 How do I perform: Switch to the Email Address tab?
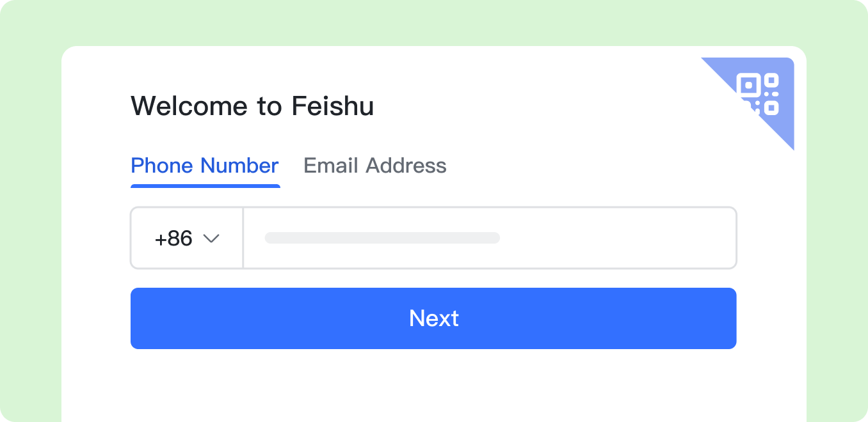coord(374,166)
